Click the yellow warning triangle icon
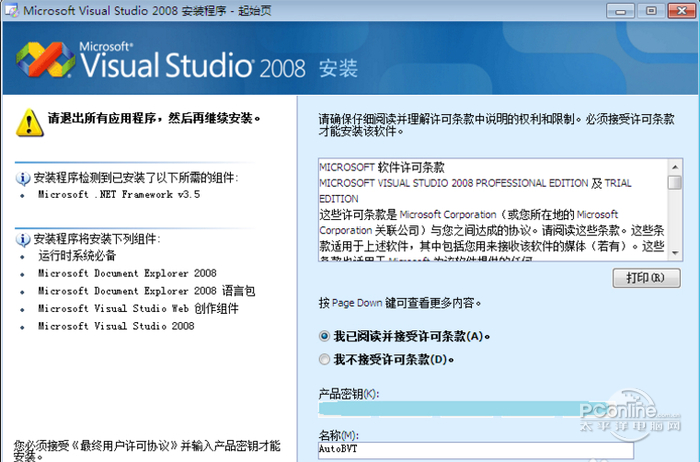The image size is (700, 462). [x=29, y=122]
